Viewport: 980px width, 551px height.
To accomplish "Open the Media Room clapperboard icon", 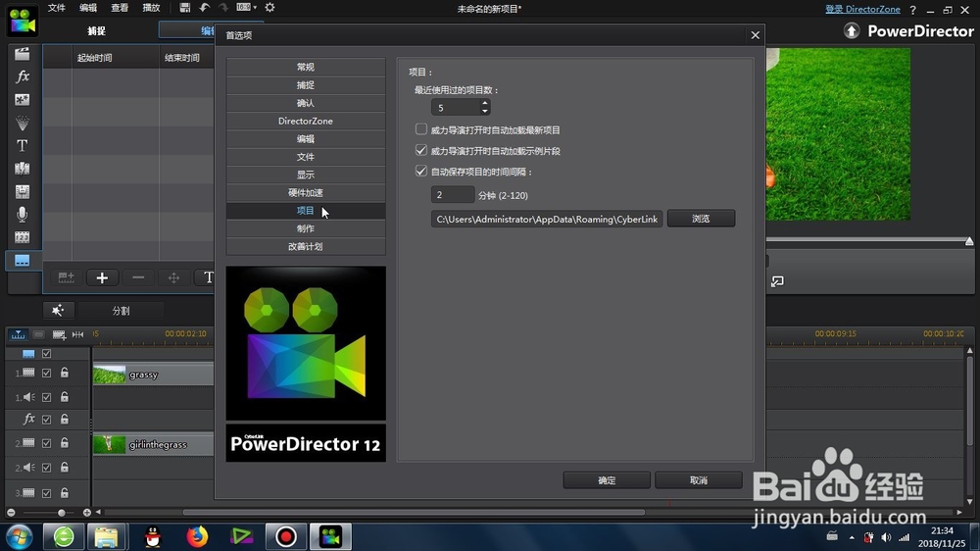I will [22, 54].
